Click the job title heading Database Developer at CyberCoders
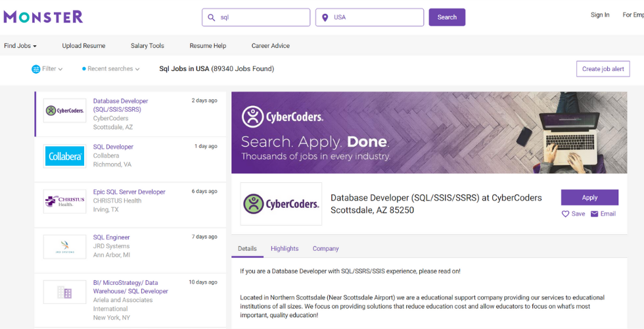The height and width of the screenshot is (329, 644). [x=436, y=198]
